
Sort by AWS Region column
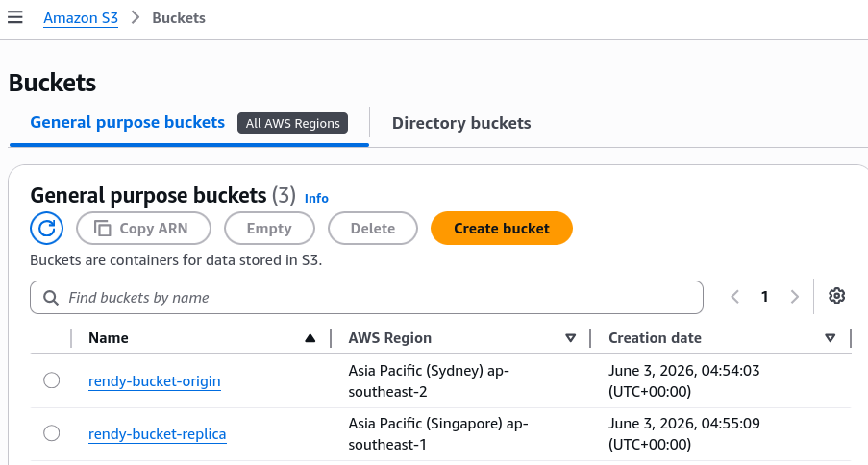tap(570, 338)
